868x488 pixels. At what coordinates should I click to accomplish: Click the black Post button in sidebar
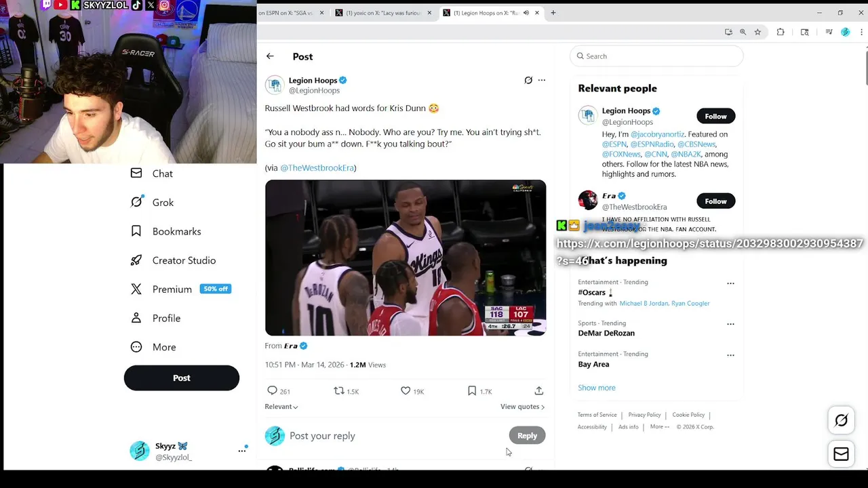[x=182, y=378]
